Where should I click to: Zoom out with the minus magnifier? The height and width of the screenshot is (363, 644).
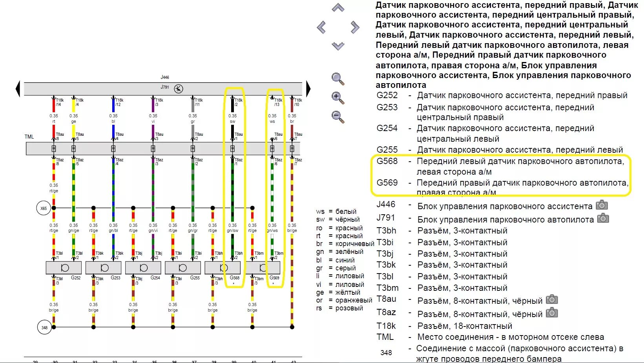click(338, 117)
